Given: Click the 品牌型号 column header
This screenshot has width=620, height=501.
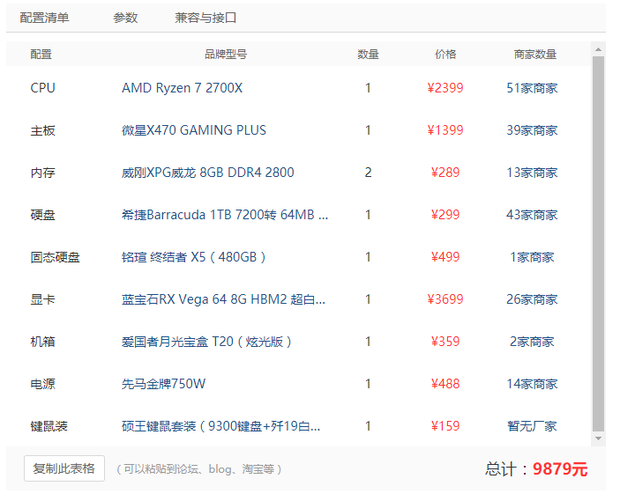Looking at the screenshot, I should point(226,54).
